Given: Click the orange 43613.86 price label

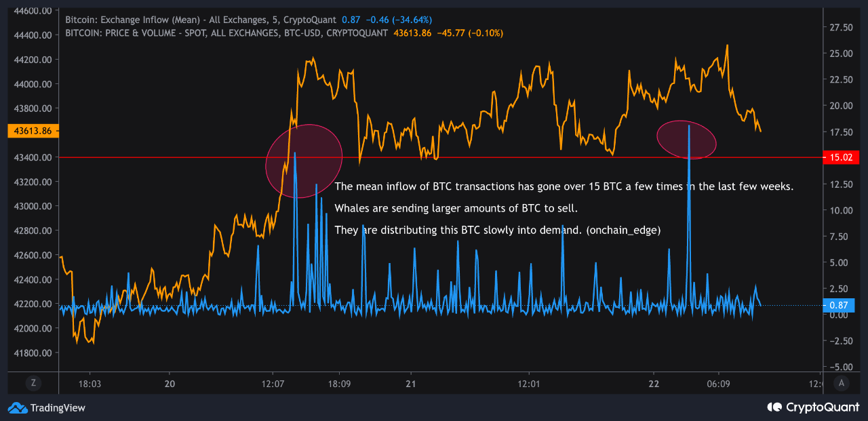Looking at the screenshot, I should pos(32,130).
